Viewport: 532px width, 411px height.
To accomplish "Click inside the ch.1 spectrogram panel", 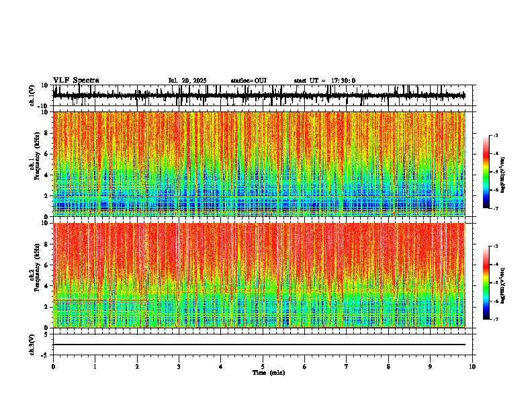I will click(259, 164).
